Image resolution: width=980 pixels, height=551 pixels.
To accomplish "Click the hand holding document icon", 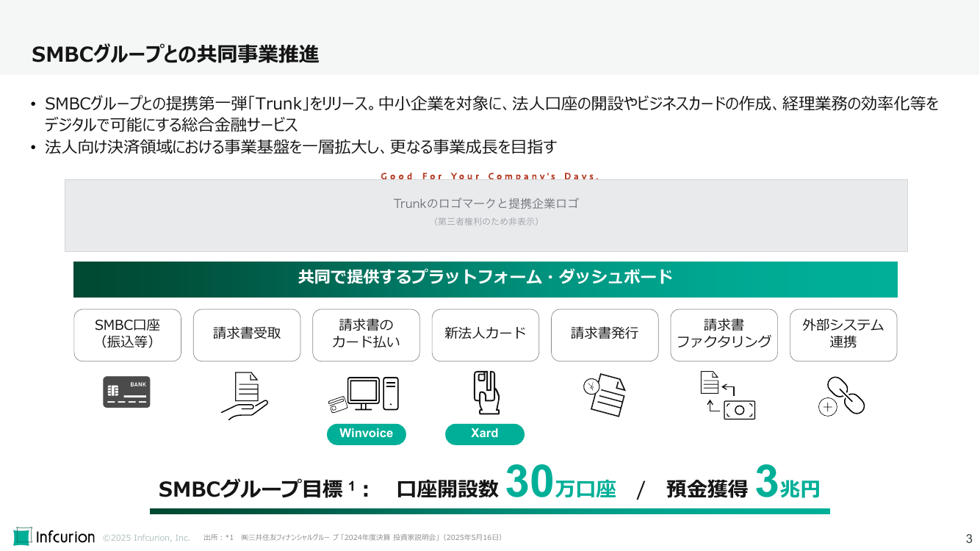I will 245,396.
